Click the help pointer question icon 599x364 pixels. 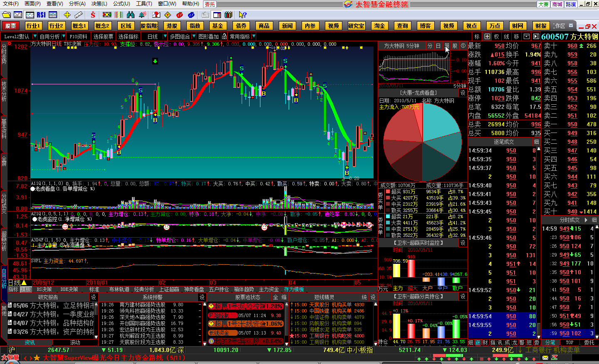click(243, 15)
